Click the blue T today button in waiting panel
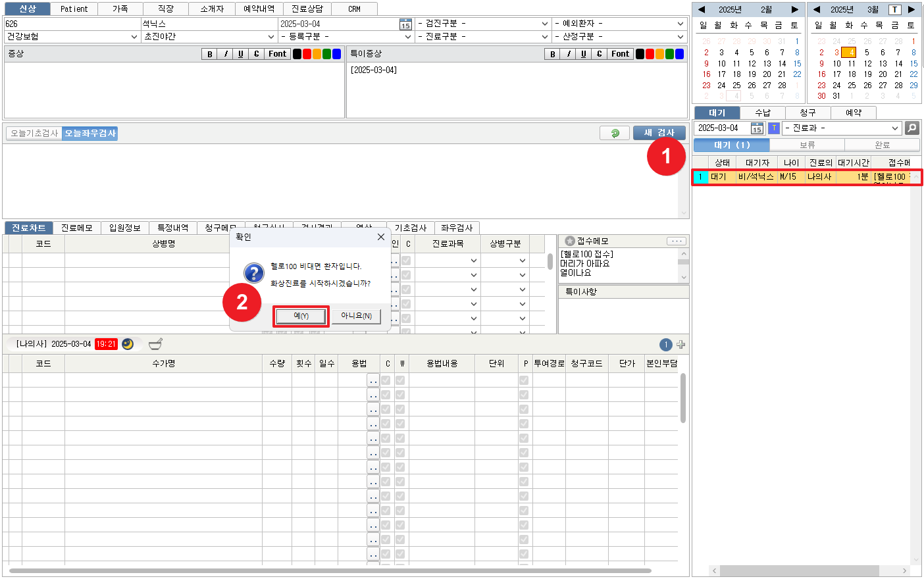 point(774,128)
